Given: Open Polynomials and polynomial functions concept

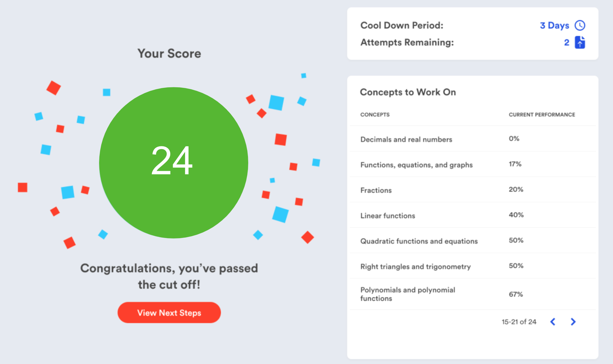Looking at the screenshot, I should point(408,294).
